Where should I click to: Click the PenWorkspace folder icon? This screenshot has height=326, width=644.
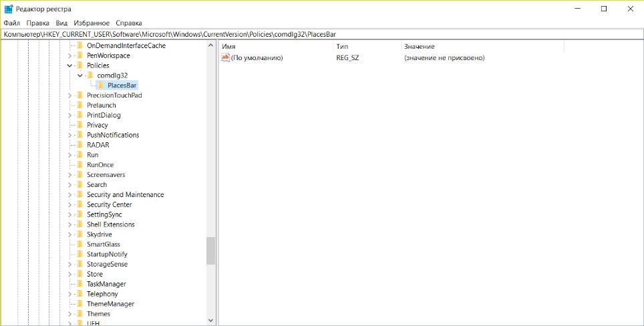coord(79,55)
